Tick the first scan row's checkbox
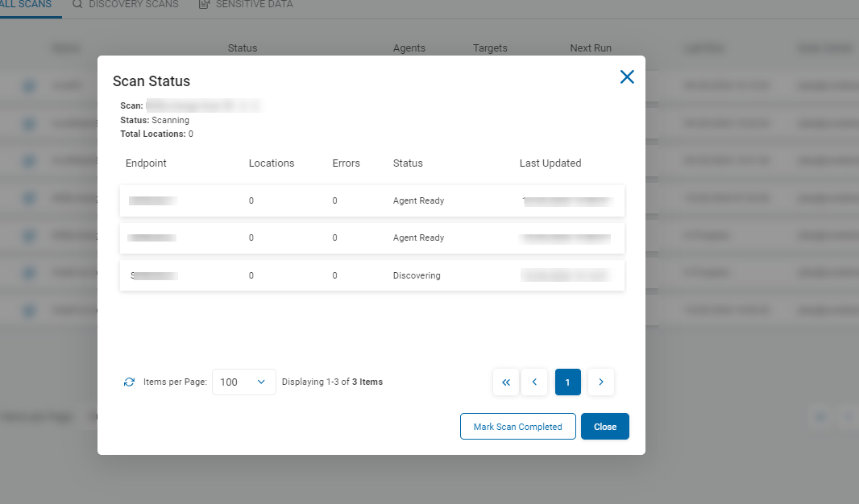This screenshot has height=504, width=859. pos(29,85)
